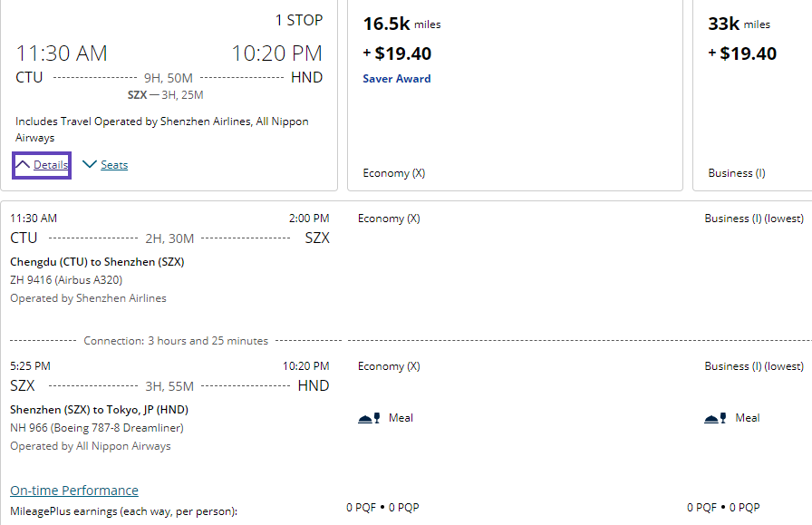Open the Saver Award link
This screenshot has height=525, width=812.
click(396, 79)
